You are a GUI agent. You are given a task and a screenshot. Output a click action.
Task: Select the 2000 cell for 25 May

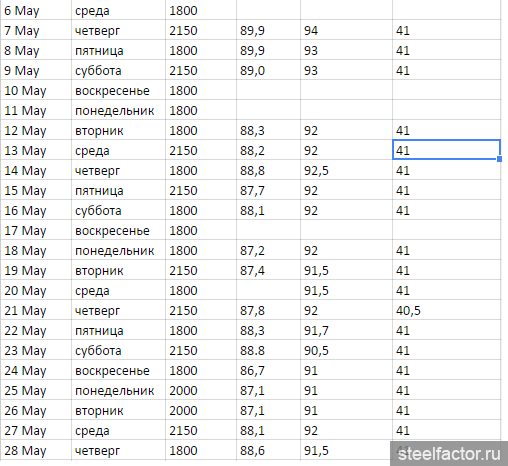click(201, 390)
